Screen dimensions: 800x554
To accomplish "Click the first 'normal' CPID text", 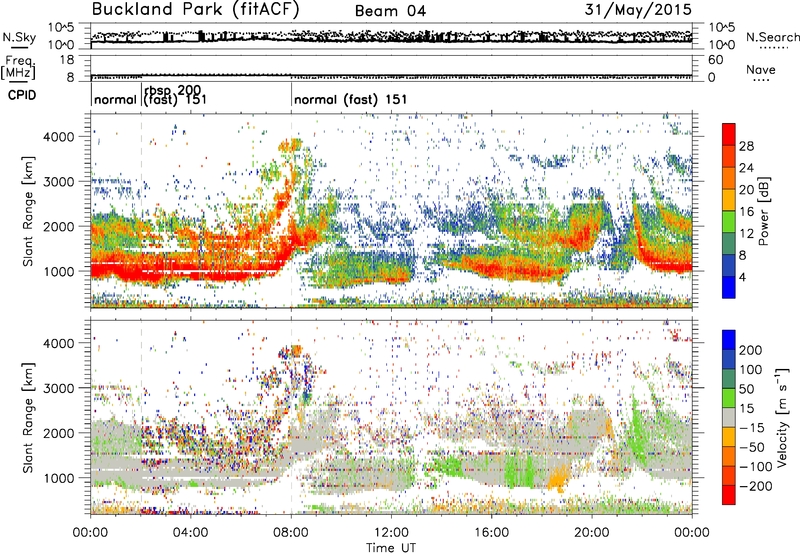I will click(x=115, y=99).
